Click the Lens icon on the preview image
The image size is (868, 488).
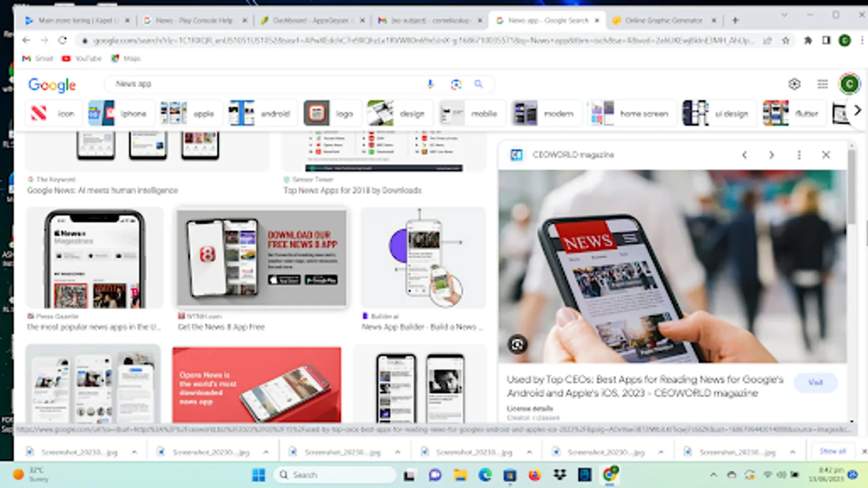518,344
